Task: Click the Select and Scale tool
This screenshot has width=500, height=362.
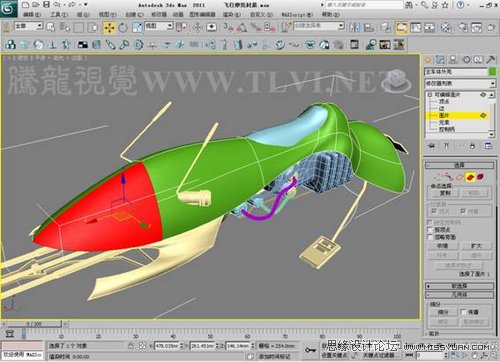Action: (137, 28)
